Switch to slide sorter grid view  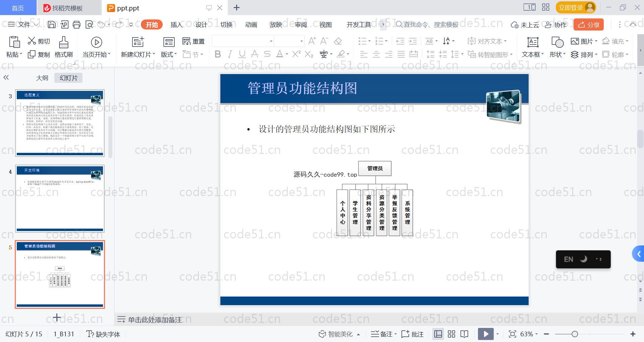[x=451, y=334]
